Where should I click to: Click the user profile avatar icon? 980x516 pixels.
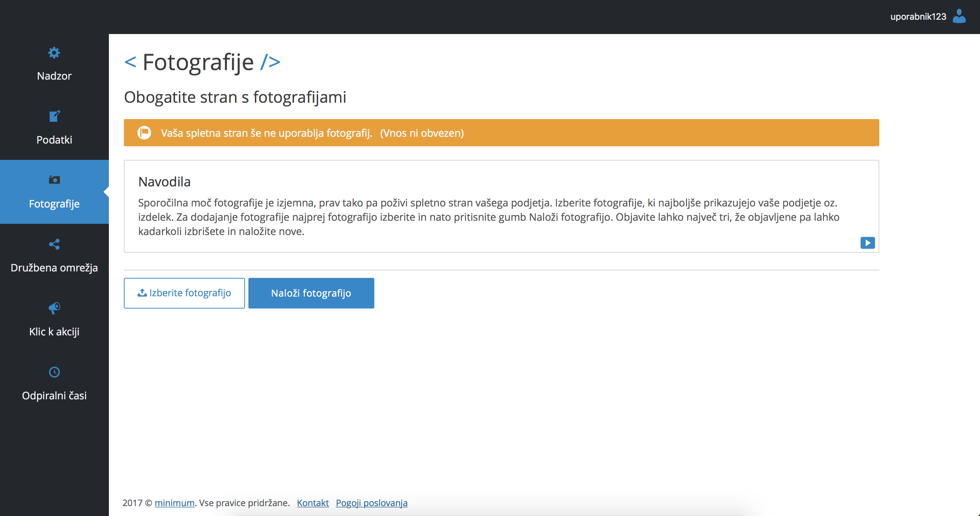pos(959,16)
